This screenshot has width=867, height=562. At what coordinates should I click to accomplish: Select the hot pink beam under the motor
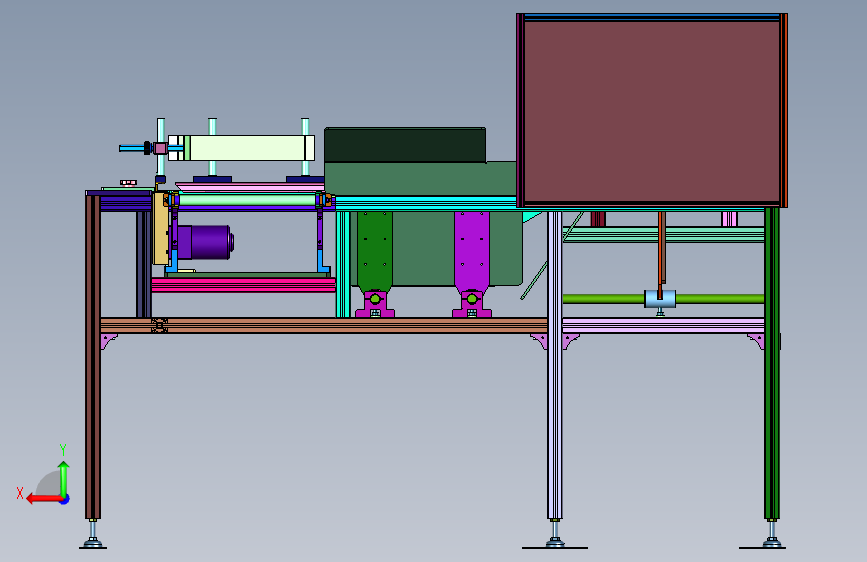pos(243,285)
